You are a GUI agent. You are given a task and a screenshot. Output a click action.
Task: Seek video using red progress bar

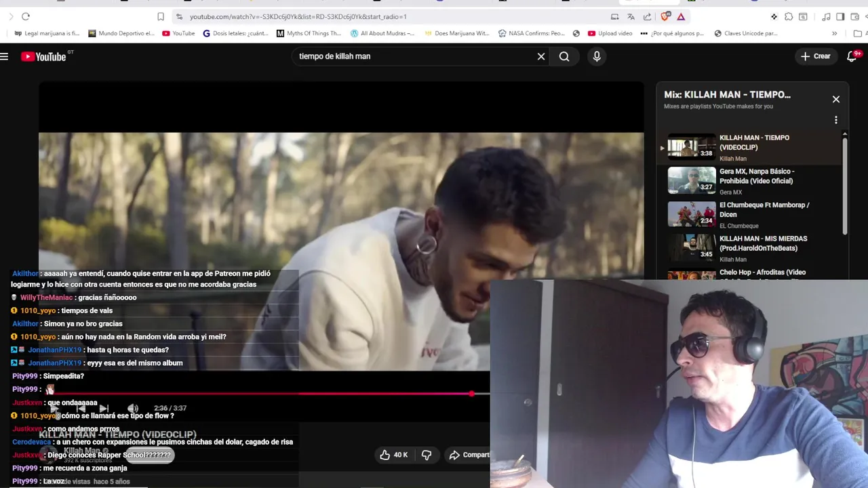[x=264, y=394]
